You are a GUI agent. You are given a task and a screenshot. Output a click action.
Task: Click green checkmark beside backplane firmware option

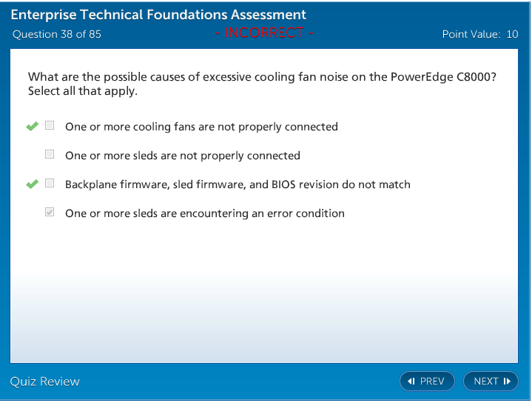click(x=32, y=184)
